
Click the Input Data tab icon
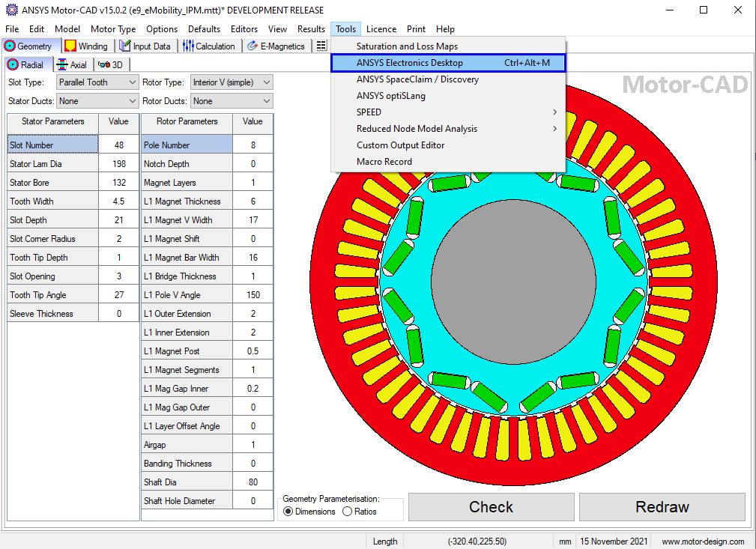pyautogui.click(x=125, y=46)
